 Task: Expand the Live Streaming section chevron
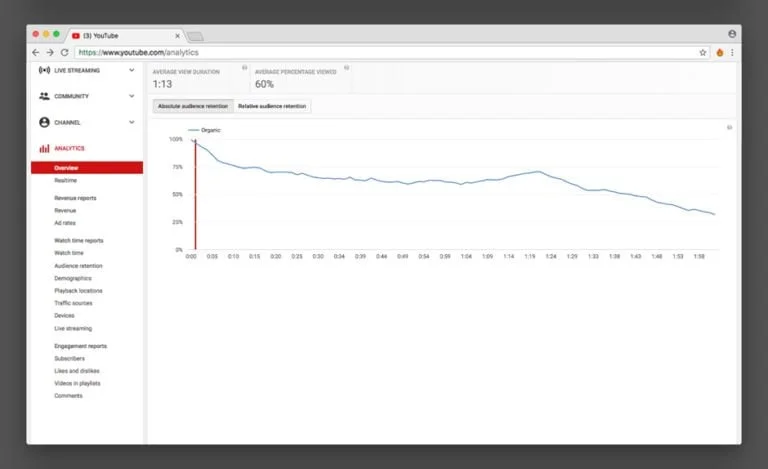[x=132, y=71]
